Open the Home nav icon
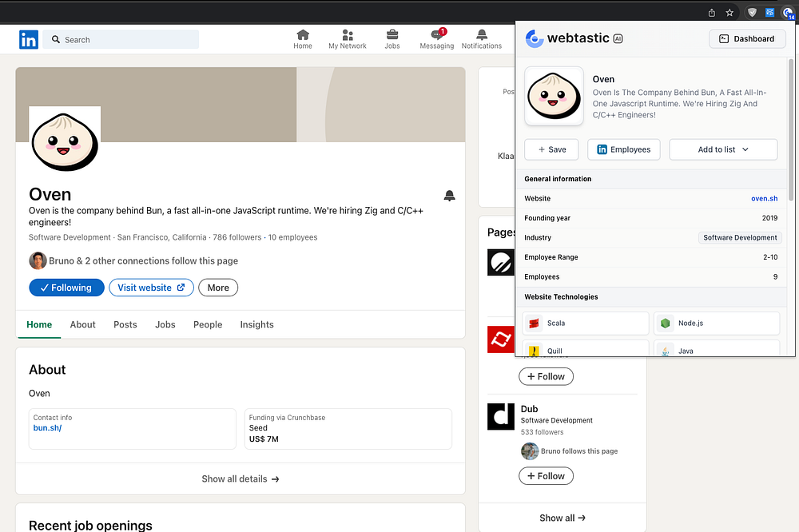Viewport: 799px width, 532px height. (x=303, y=34)
